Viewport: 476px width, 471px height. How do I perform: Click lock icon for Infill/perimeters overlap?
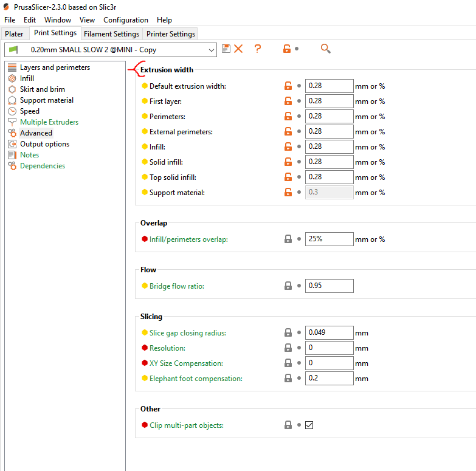point(288,239)
